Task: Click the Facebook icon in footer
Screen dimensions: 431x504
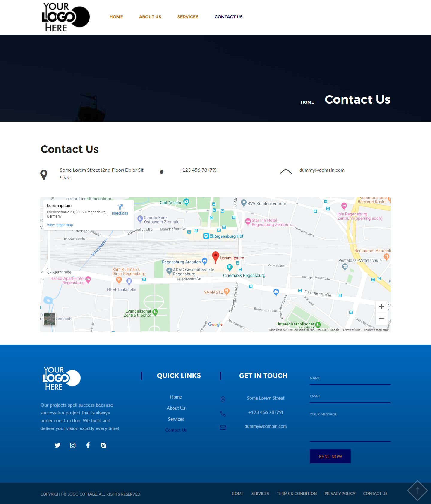Action: point(88,445)
